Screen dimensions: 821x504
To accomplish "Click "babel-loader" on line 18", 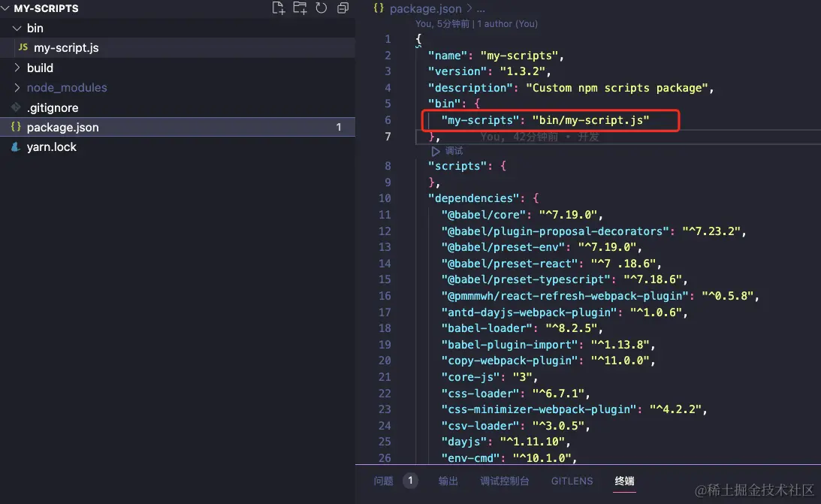I will (x=487, y=328).
